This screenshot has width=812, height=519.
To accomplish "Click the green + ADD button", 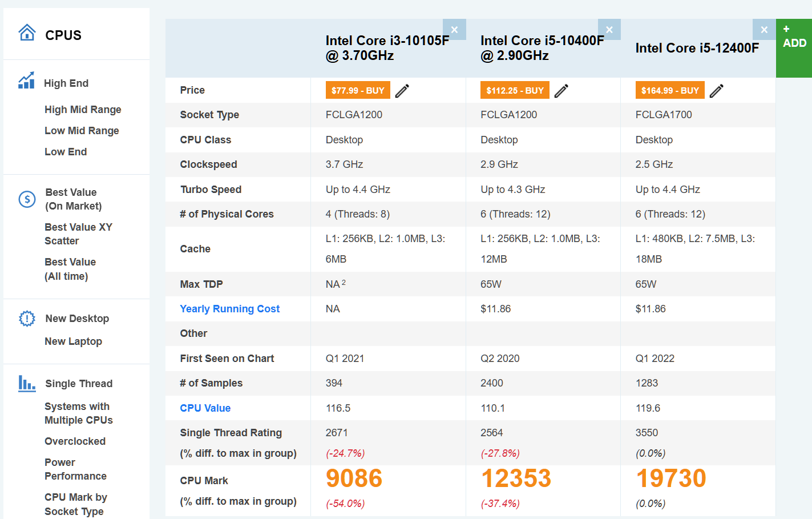I will pos(794,48).
